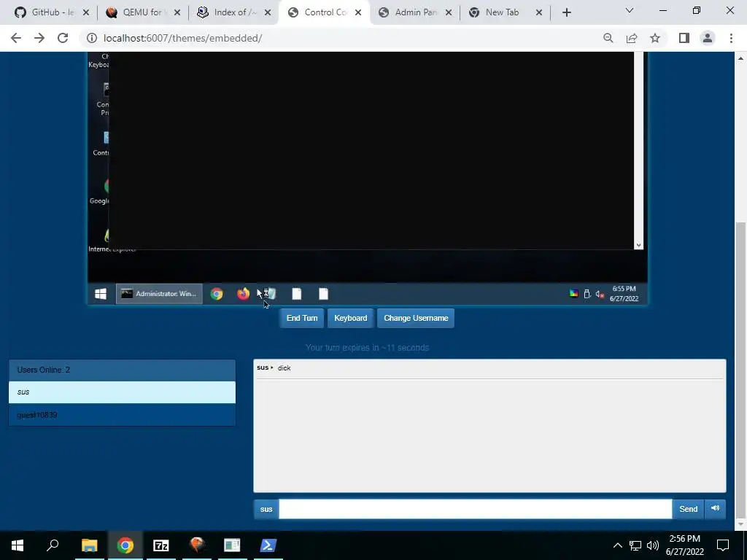
Task: Open the Chrome three-dot menu
Action: [731, 38]
